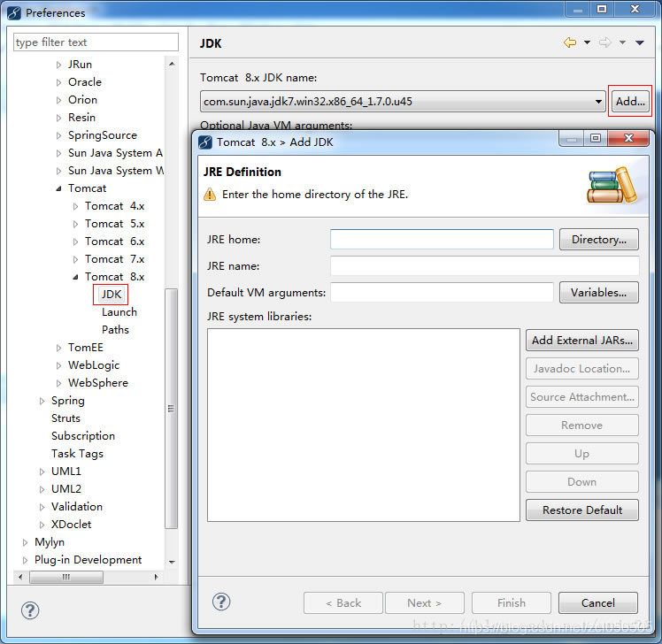Open the back history dropdown arrow
The width and height of the screenshot is (662, 644).
point(588,42)
